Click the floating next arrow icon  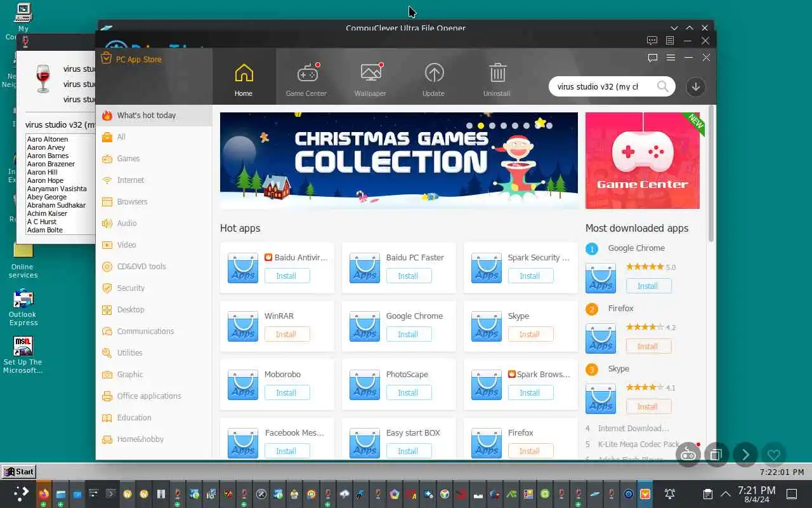[x=745, y=455]
